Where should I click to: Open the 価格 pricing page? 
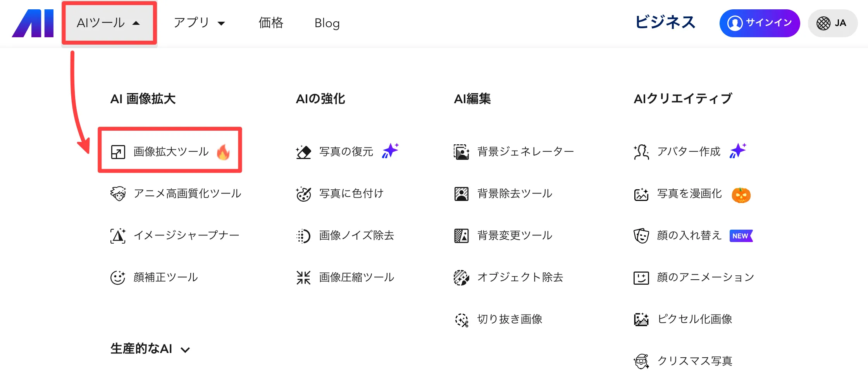pos(271,23)
